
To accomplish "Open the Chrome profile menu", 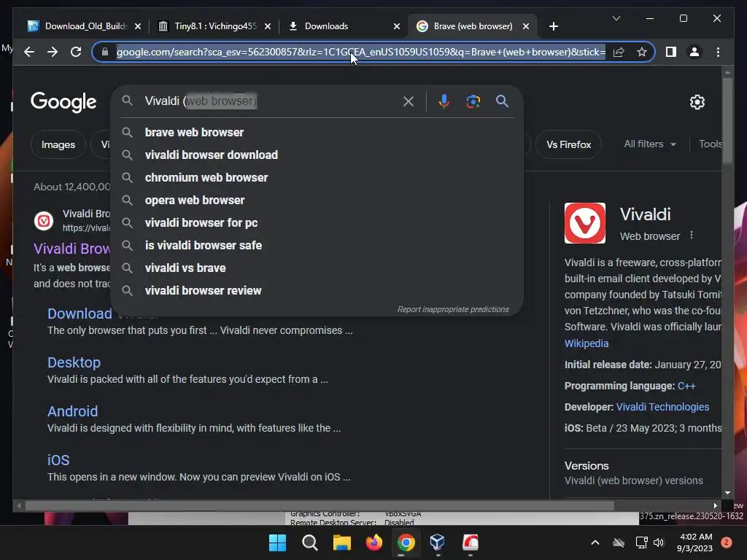I will 694,52.
